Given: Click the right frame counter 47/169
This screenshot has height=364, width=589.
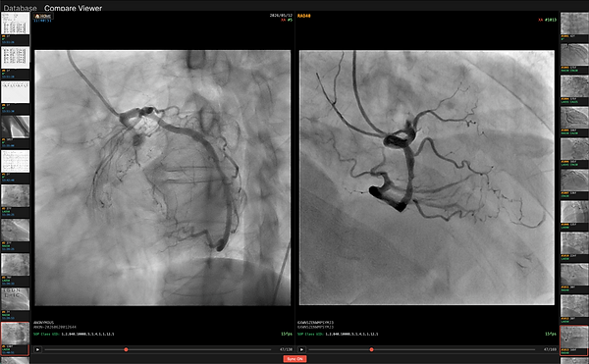Looking at the screenshot, I should coord(550,349).
